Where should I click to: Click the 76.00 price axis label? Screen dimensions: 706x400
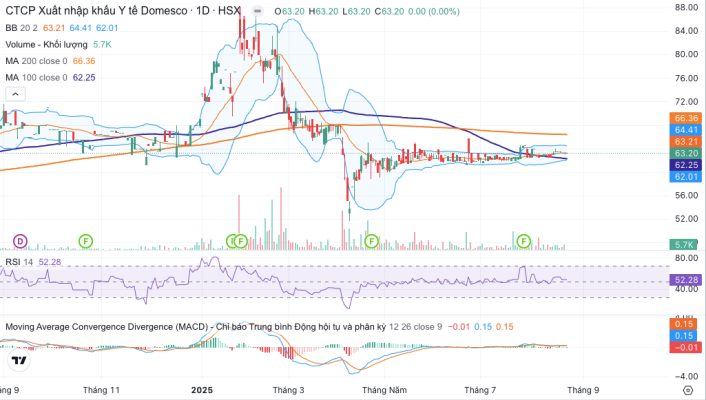[687, 78]
